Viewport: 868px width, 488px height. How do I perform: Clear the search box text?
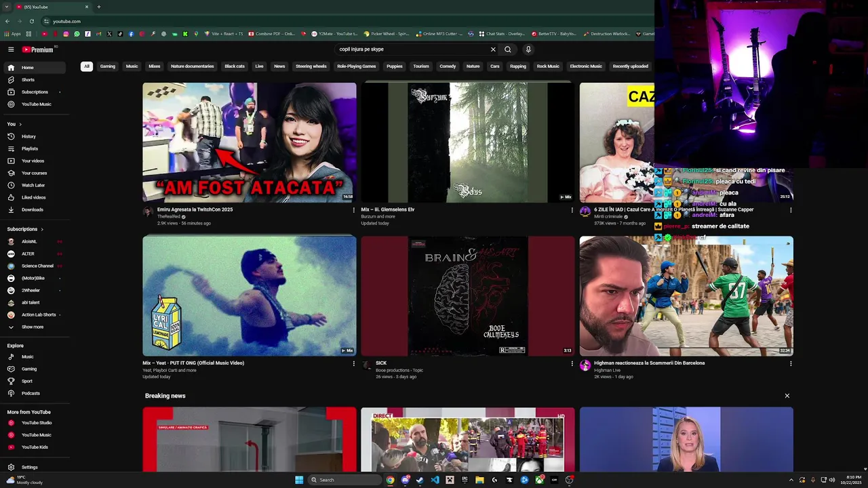[x=493, y=49]
